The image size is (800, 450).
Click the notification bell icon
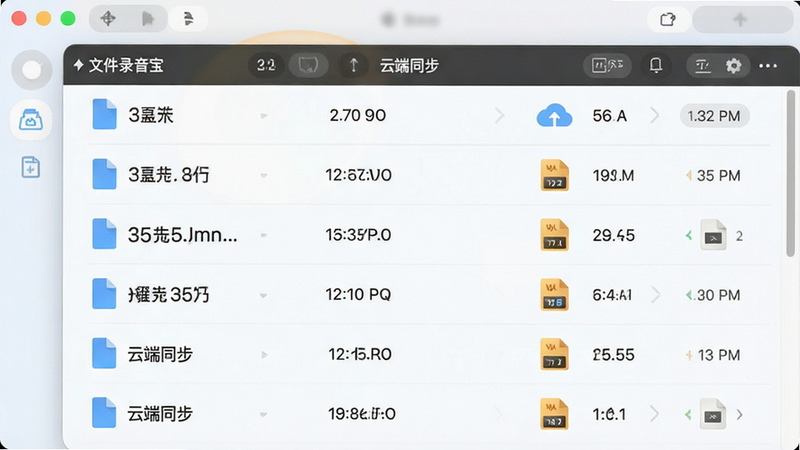(656, 65)
